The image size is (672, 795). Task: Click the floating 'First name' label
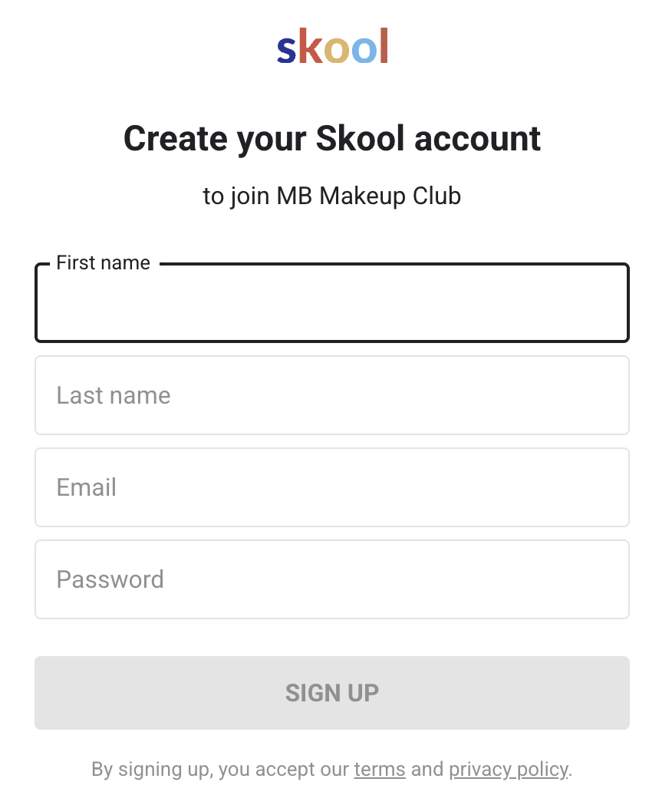[x=104, y=262]
